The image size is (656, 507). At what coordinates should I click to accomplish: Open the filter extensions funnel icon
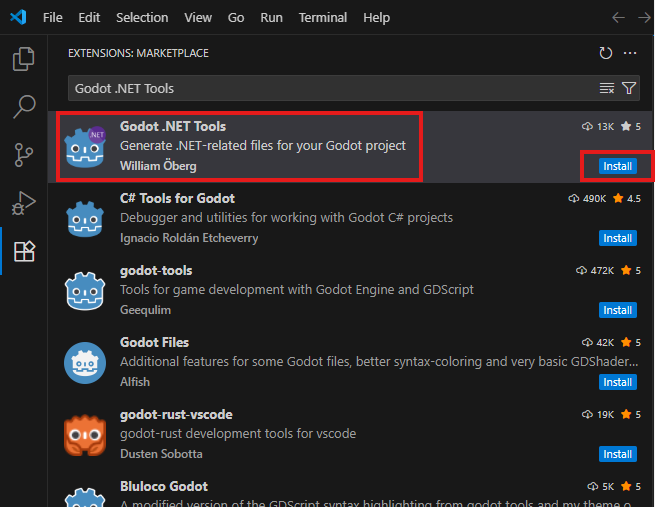coord(629,88)
